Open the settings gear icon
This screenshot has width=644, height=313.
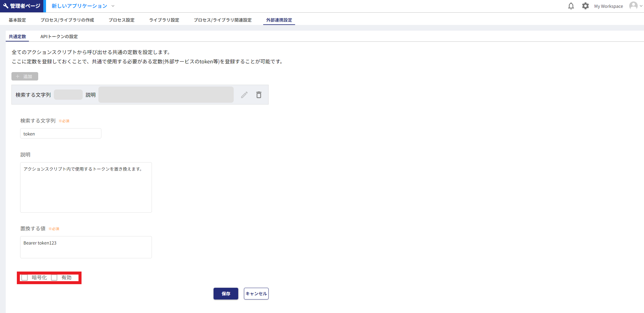tap(585, 6)
